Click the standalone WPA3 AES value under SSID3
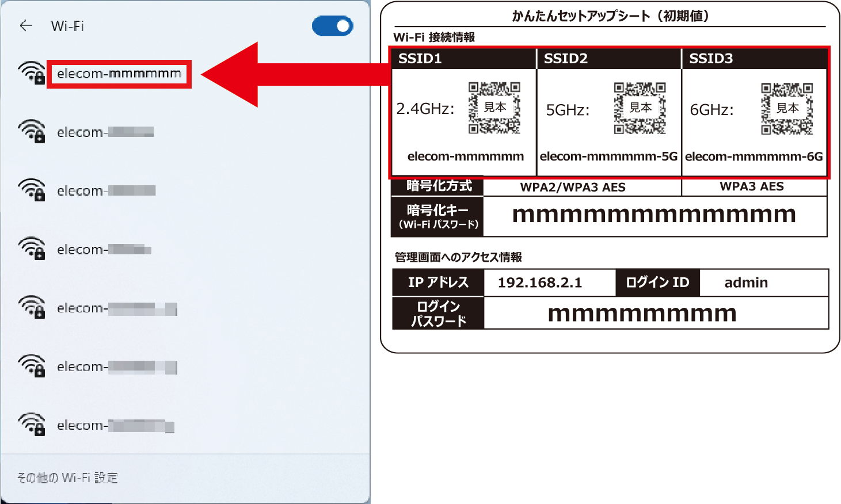The height and width of the screenshot is (504, 841). coord(752,186)
